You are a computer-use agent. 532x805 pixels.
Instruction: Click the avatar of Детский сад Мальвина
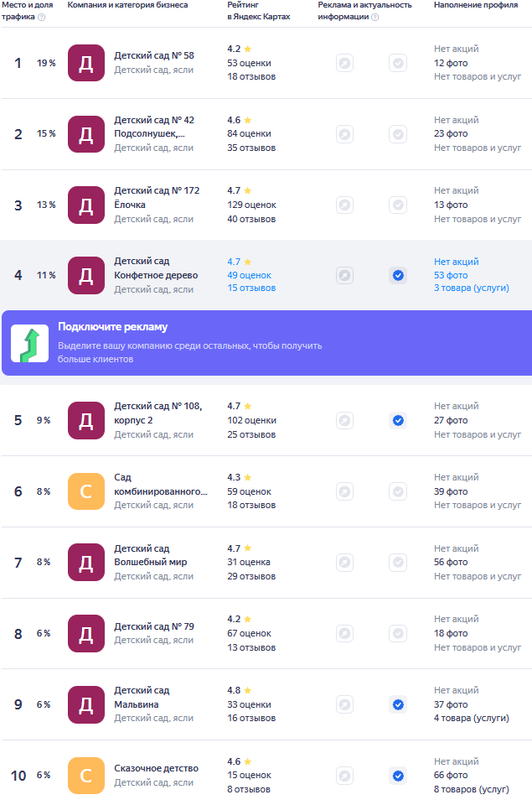point(86,704)
